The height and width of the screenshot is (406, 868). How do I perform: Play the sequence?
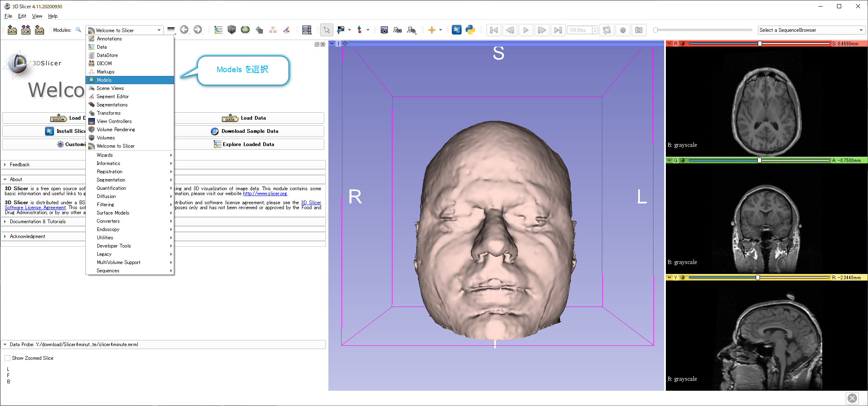[x=526, y=30]
